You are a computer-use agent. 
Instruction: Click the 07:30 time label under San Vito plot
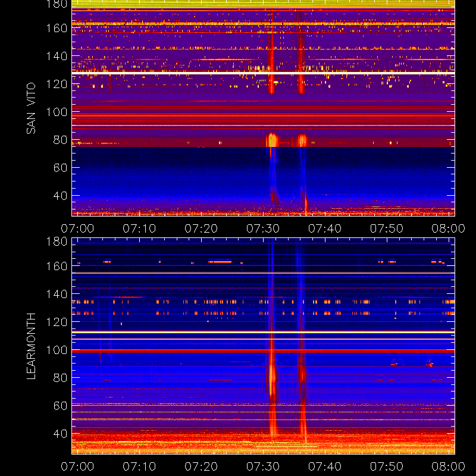pyautogui.click(x=263, y=228)
